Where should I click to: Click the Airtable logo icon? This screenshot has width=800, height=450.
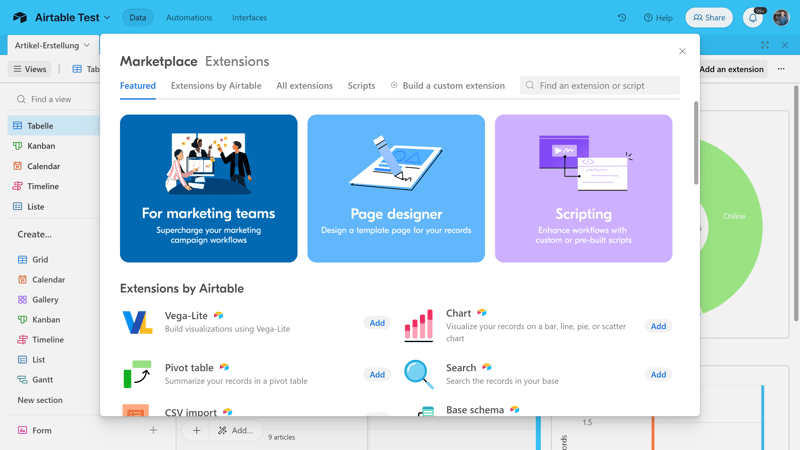click(x=20, y=17)
